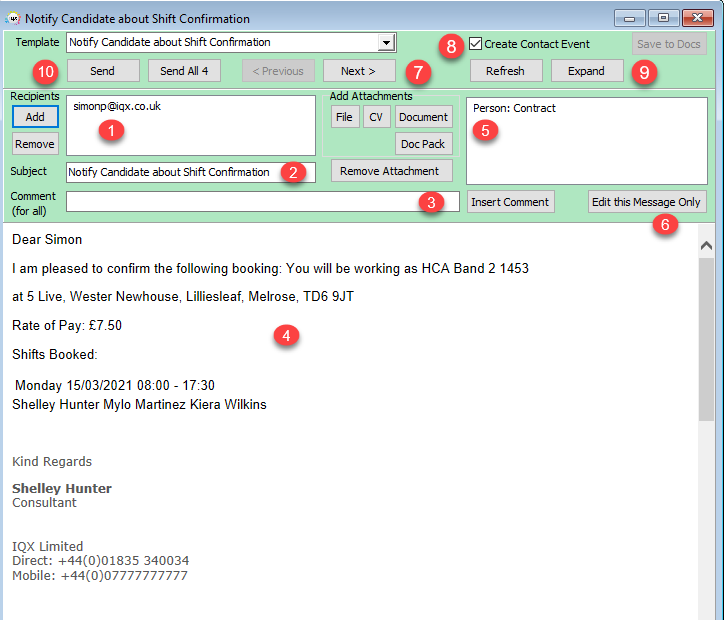Open the Template dropdown arrow
This screenshot has width=724, height=620.
pos(386,42)
